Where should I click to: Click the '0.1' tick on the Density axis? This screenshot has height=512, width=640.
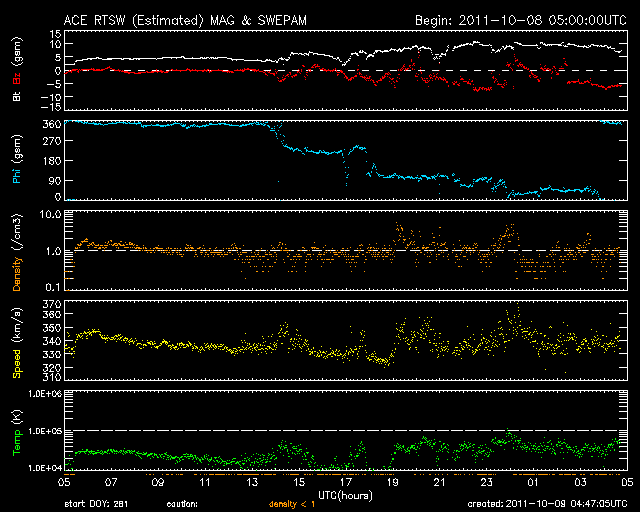coord(53,287)
